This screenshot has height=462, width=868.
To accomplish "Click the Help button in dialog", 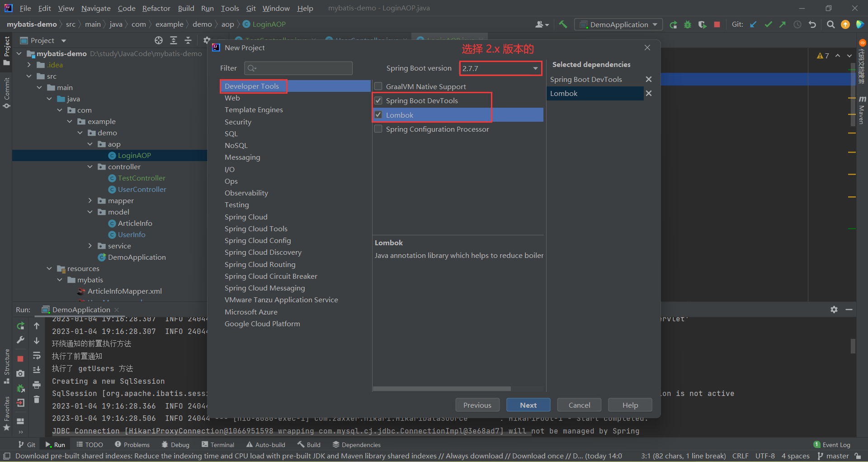I will [x=630, y=405].
